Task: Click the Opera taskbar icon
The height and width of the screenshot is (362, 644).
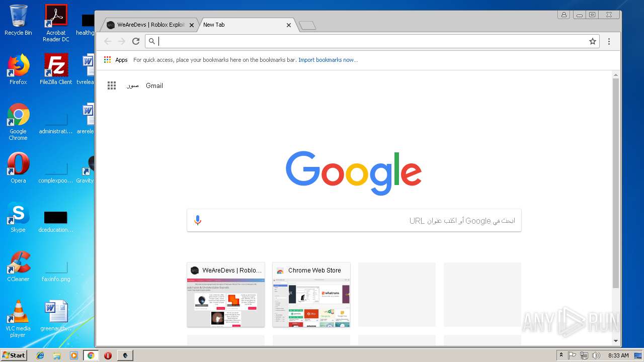Action: [108, 355]
